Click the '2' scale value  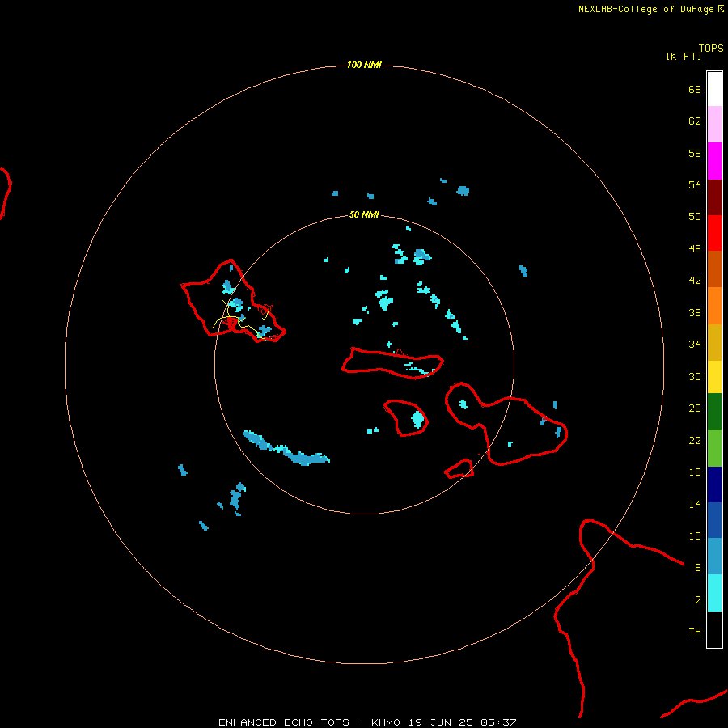(698, 600)
